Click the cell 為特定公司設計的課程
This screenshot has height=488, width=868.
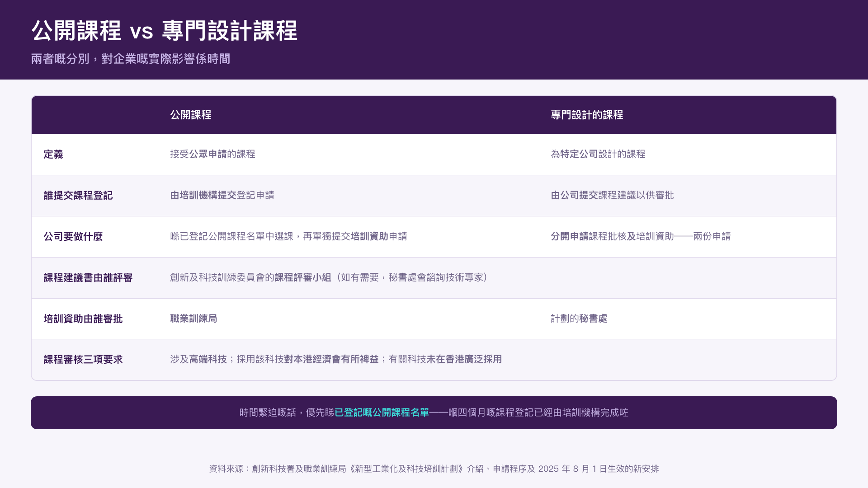[598, 154]
